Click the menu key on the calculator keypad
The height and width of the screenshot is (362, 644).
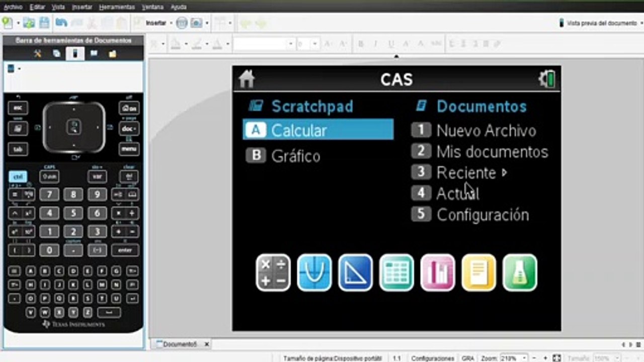point(129,149)
